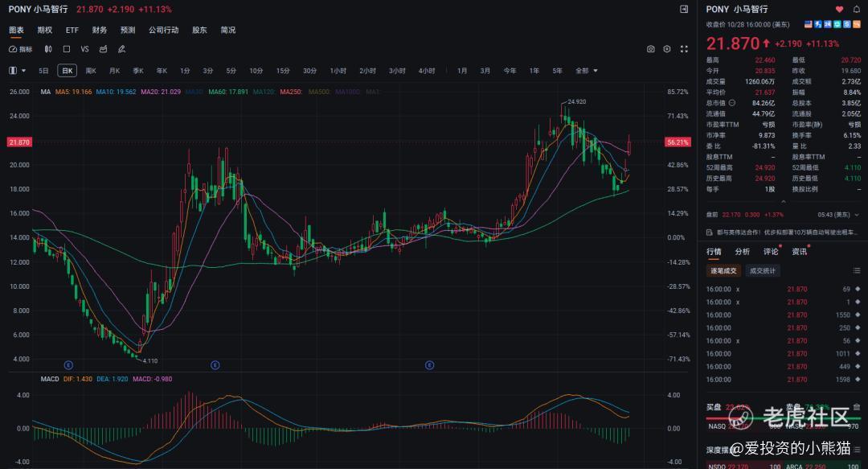Collapse the right side panel icon
The height and width of the screenshot is (469, 868).
pyautogui.click(x=684, y=9)
